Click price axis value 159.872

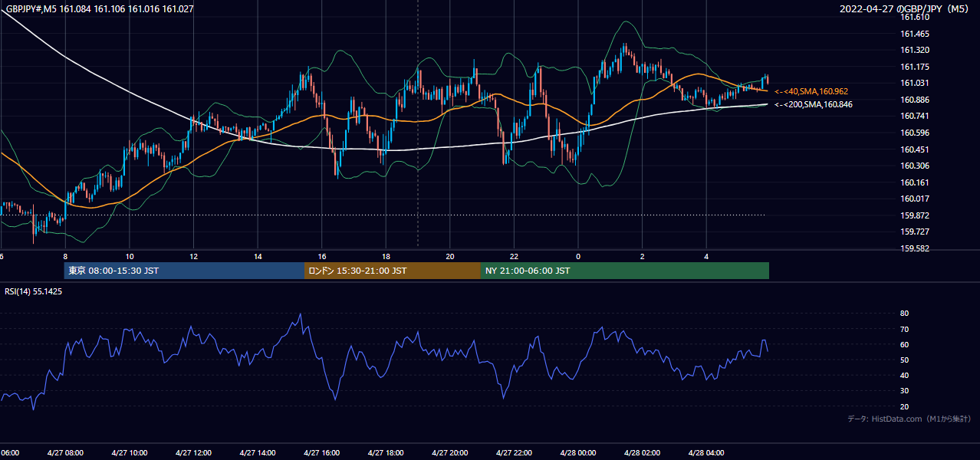tap(914, 215)
